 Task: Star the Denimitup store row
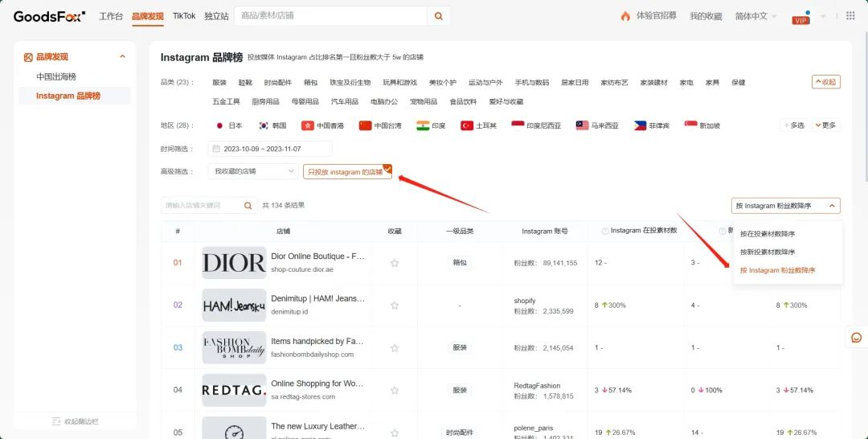[x=395, y=306]
